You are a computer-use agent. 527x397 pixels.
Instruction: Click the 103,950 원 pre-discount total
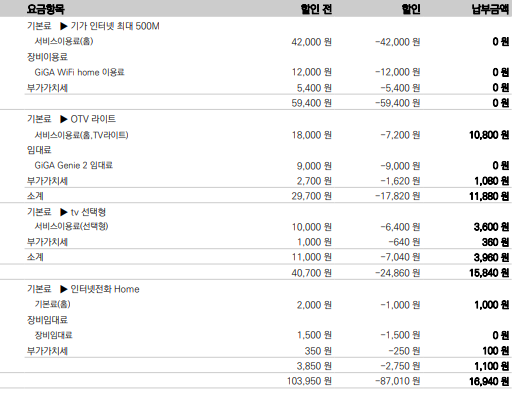(x=309, y=381)
